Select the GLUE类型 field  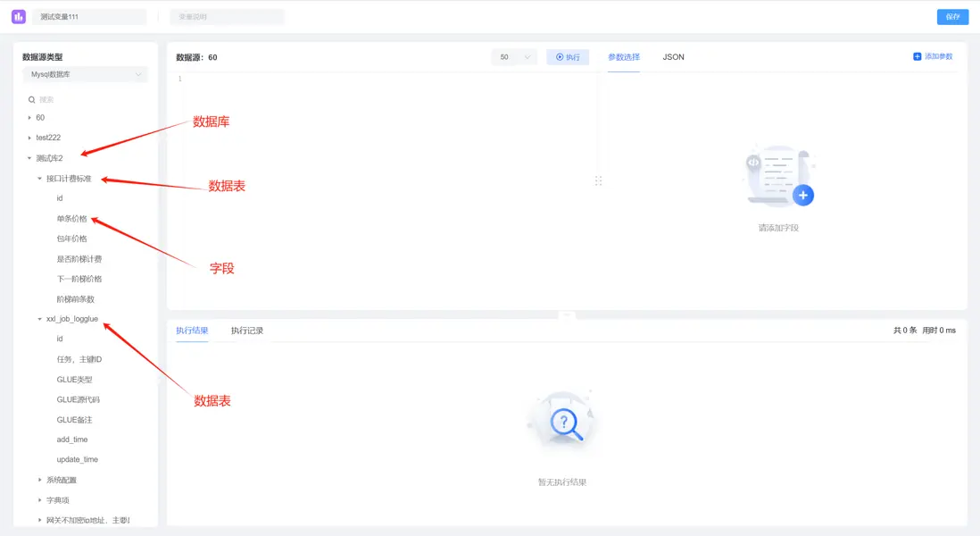[74, 380]
